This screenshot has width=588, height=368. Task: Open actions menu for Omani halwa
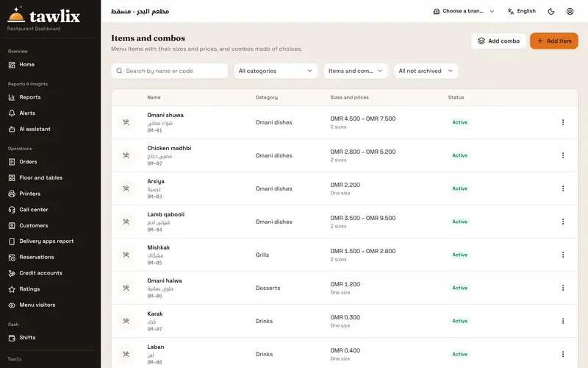coord(563,288)
